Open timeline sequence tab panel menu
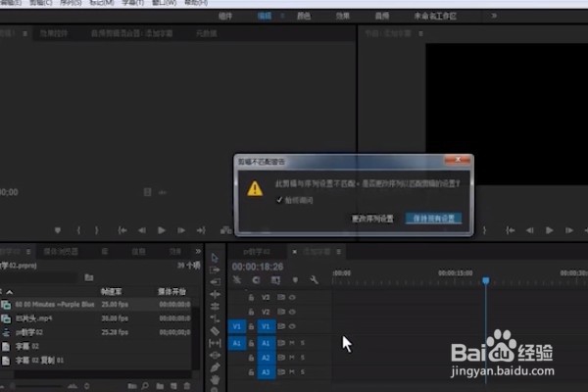The width and height of the screenshot is (588, 392). pyautogui.click(x=339, y=251)
